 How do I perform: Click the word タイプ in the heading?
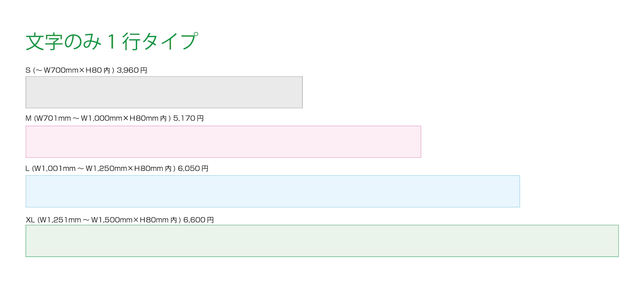pyautogui.click(x=170, y=41)
